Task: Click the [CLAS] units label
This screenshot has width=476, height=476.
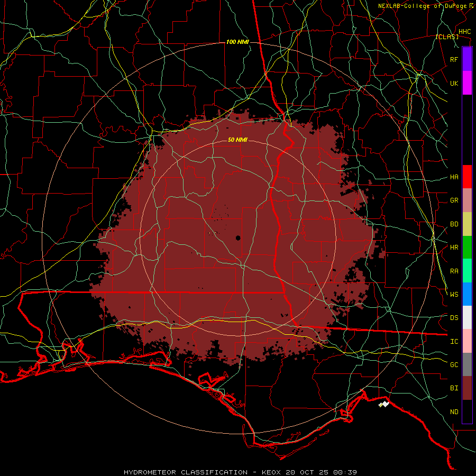Action: [x=447, y=36]
